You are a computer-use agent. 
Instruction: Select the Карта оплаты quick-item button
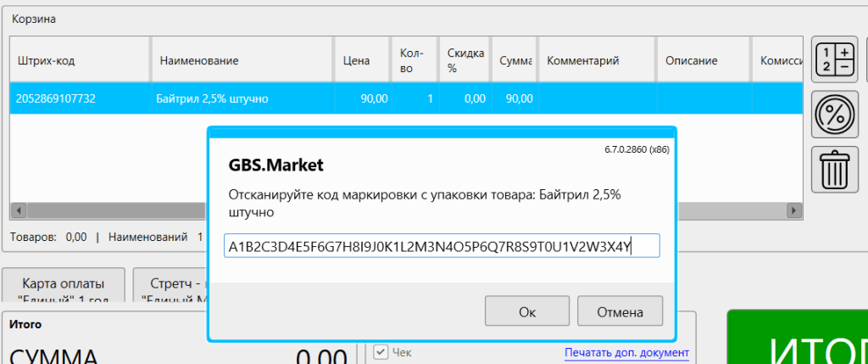64,287
